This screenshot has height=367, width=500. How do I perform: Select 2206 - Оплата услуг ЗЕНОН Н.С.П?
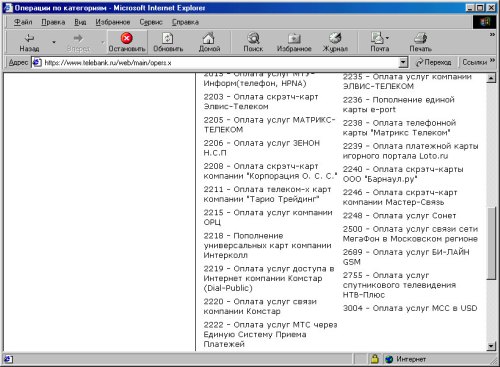[x=262, y=148]
